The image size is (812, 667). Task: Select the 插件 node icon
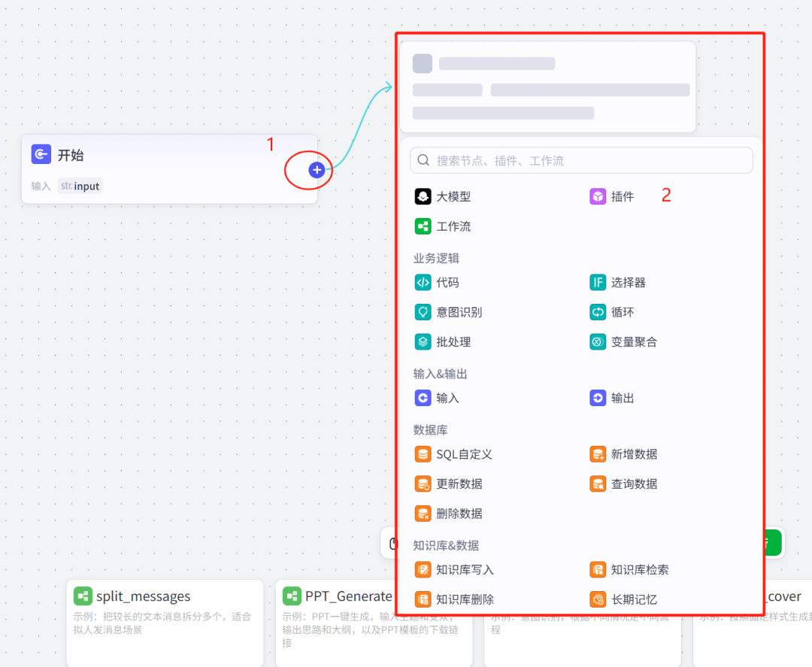[x=598, y=197]
